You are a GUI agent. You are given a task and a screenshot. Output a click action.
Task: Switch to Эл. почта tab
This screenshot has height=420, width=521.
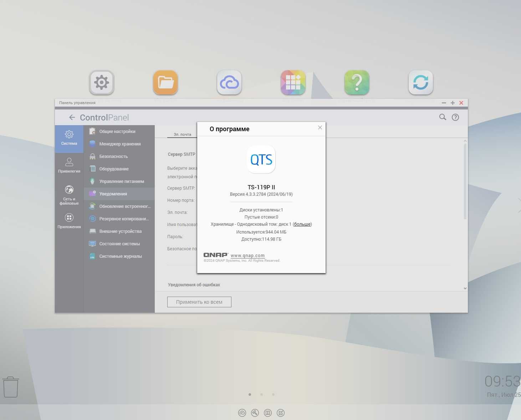[x=182, y=134]
